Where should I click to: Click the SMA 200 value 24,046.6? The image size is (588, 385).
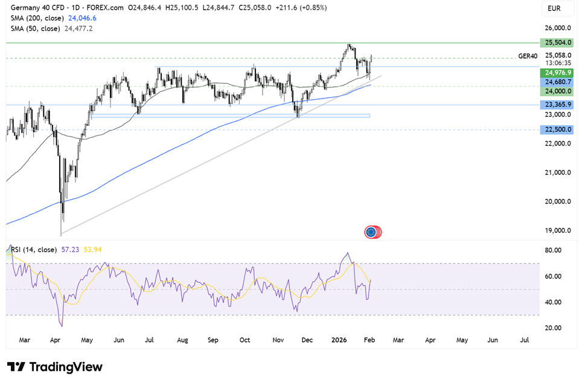click(x=81, y=18)
